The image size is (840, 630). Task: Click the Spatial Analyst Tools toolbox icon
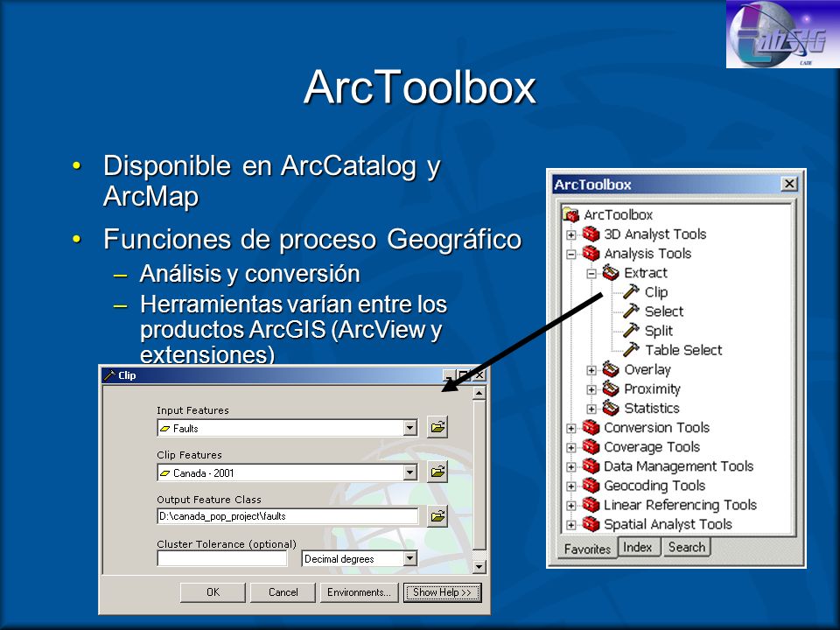tap(591, 524)
